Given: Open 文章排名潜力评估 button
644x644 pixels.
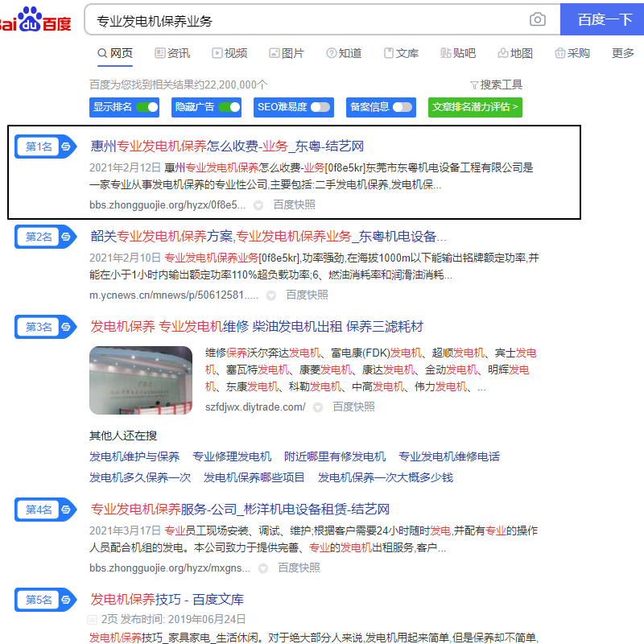Looking at the screenshot, I should (475, 107).
